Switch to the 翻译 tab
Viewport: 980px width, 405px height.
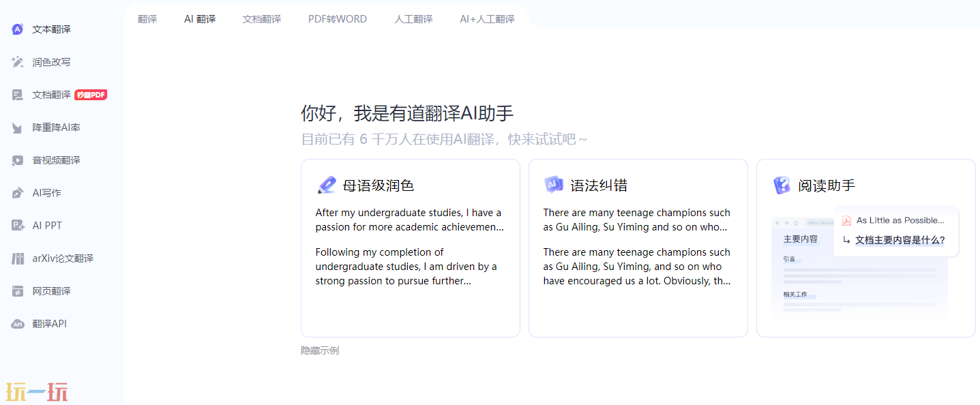(x=147, y=19)
